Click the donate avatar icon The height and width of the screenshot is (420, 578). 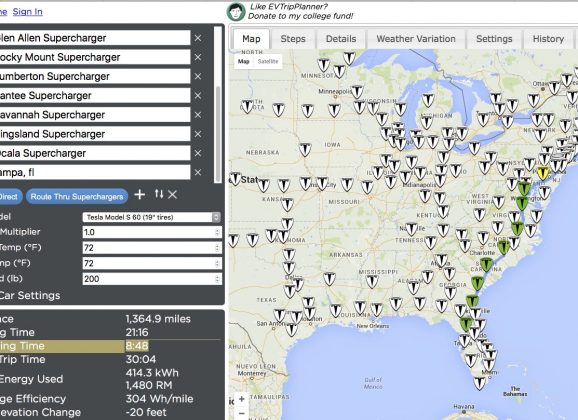click(x=236, y=12)
